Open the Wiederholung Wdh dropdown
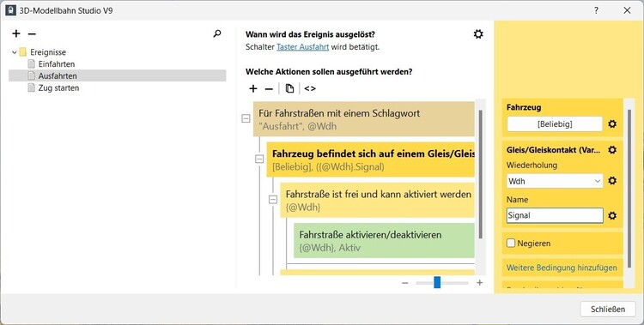Image resolution: width=644 pixels, height=325 pixels. [x=555, y=181]
